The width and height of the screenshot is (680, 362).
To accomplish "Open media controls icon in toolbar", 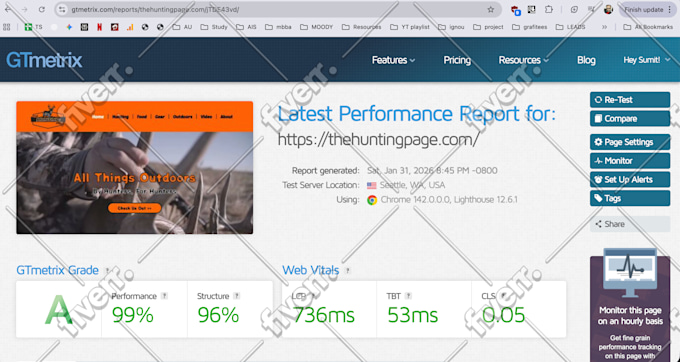I will point(591,10).
